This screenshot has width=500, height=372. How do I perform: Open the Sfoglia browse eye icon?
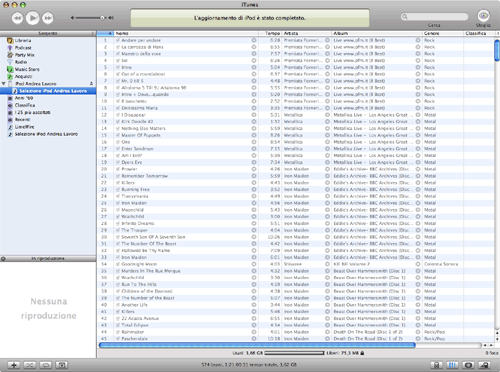pos(483,16)
